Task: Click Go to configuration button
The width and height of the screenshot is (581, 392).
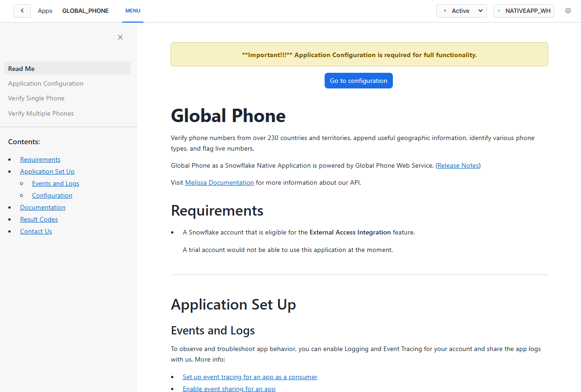Action: pyautogui.click(x=359, y=81)
